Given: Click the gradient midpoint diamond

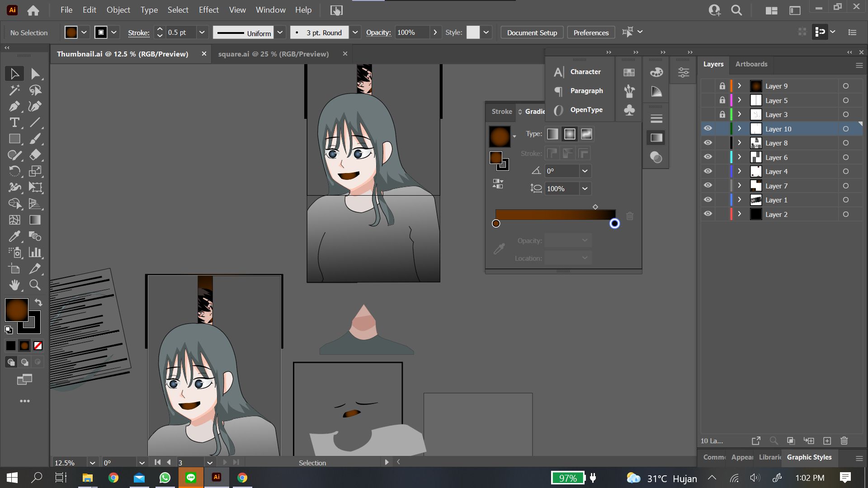Looking at the screenshot, I should (x=595, y=207).
